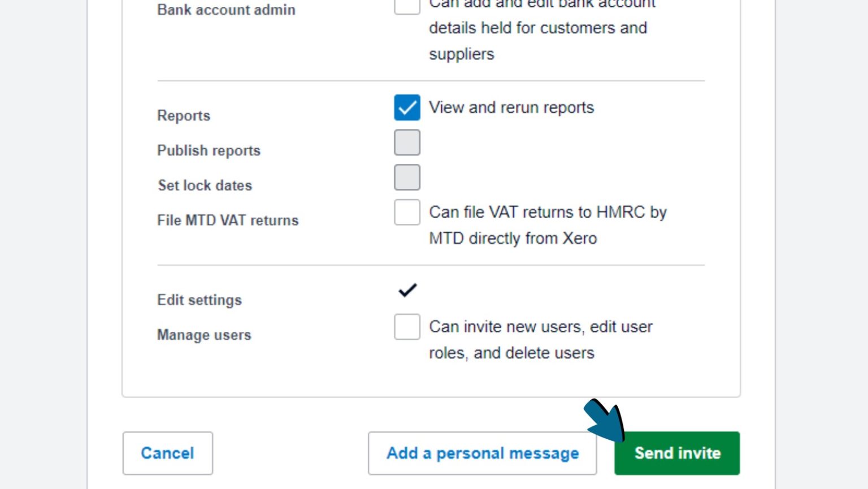Click the Set lock dates label

(x=205, y=185)
